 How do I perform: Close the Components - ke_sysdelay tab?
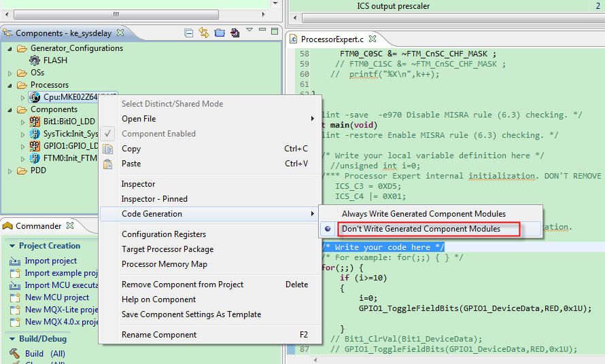point(120,33)
